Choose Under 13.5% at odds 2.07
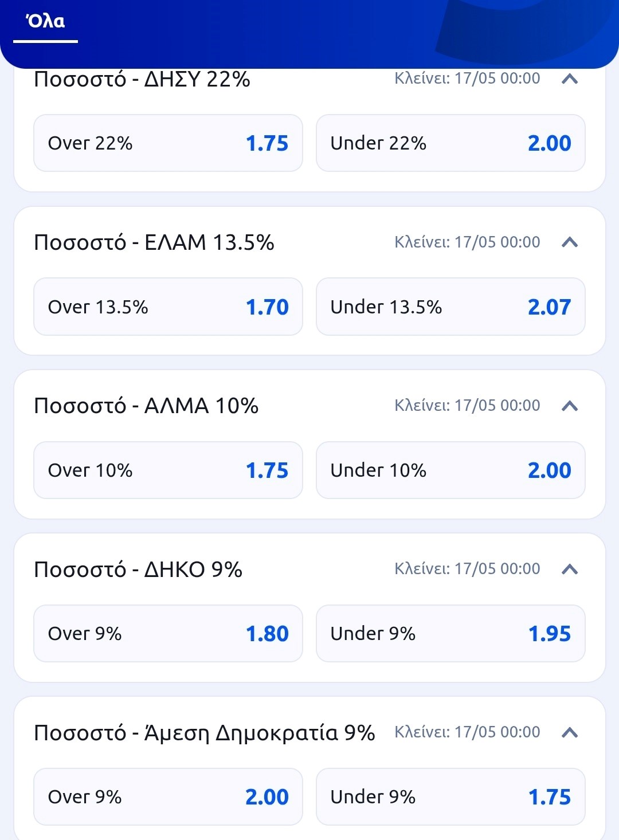The image size is (619, 840). [450, 307]
